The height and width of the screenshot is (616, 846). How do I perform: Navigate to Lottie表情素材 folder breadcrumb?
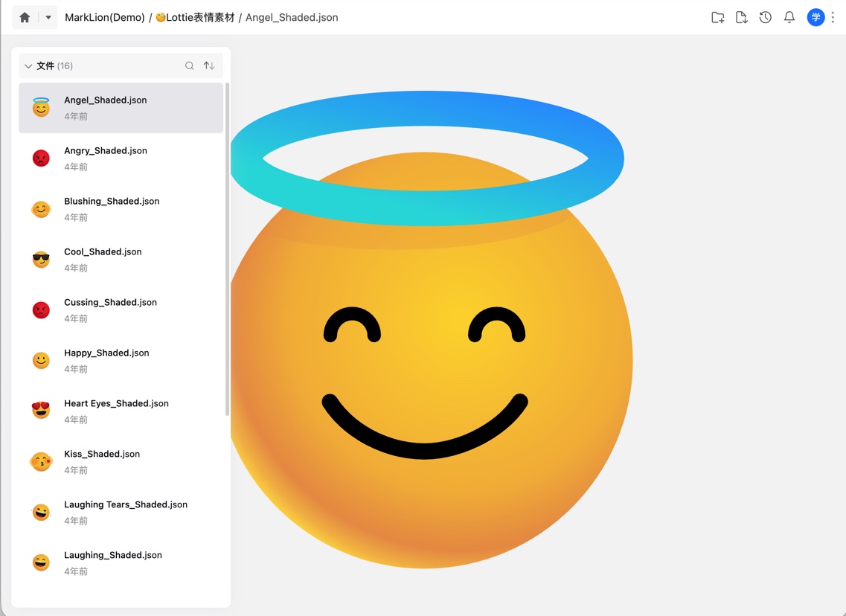(x=195, y=17)
